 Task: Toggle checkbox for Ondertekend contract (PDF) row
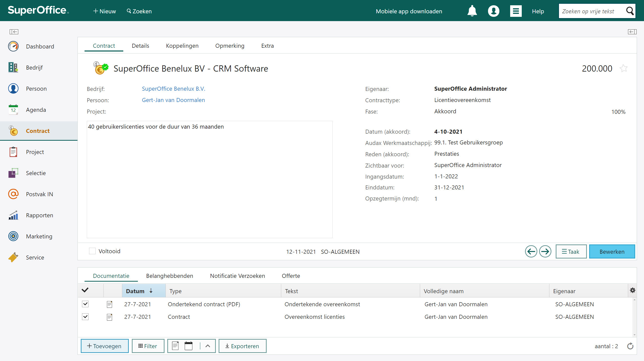point(85,304)
